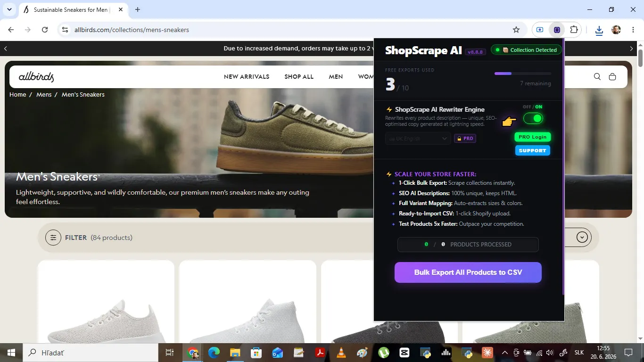Image resolution: width=644 pixels, height=362 pixels.
Task: Show next announcement banner message
Action: pos(632,49)
